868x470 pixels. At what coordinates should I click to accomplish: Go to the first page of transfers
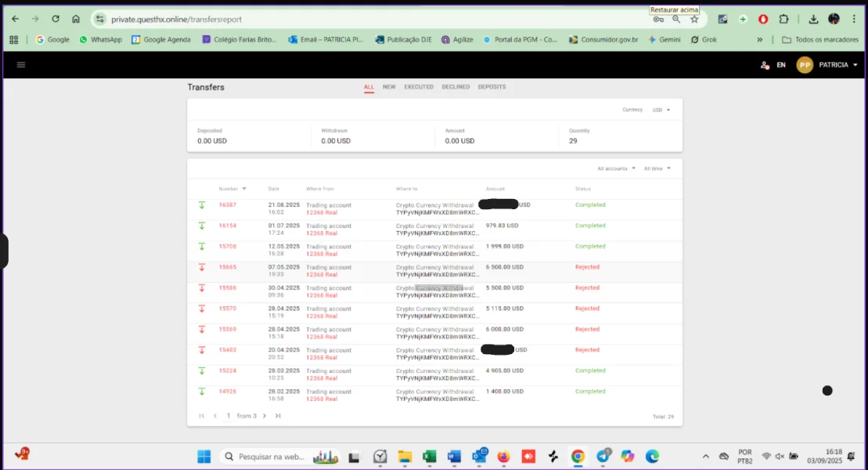click(202, 416)
